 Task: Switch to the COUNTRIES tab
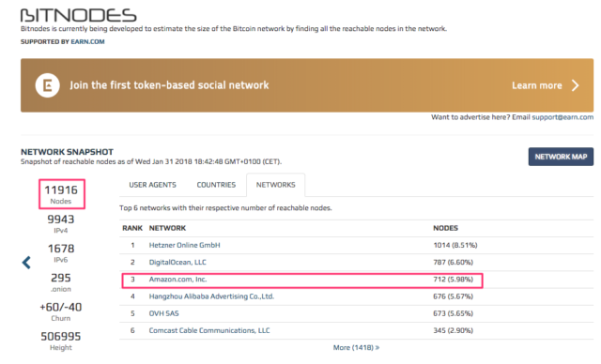216,185
